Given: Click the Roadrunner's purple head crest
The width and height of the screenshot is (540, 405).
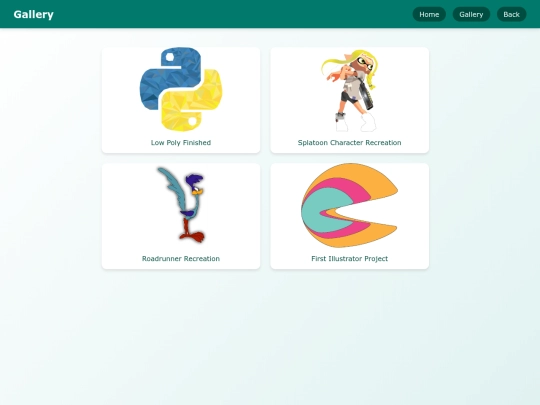Looking at the screenshot, I should (194, 180).
